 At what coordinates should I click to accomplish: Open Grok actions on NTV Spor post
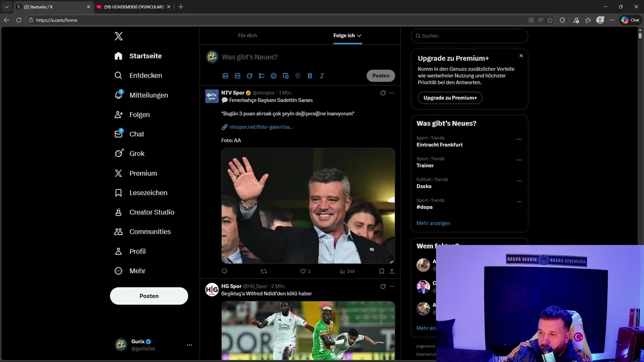[x=383, y=93]
